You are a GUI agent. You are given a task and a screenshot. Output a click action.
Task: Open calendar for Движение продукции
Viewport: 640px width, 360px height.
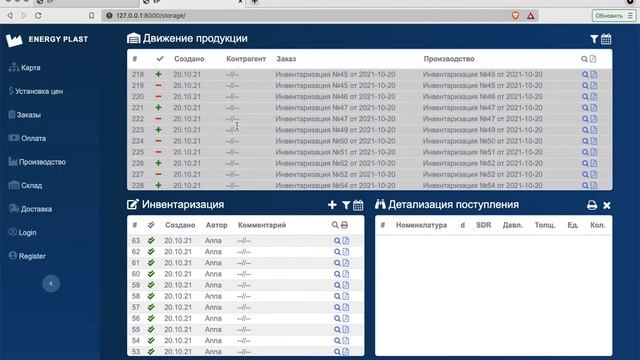(x=606, y=39)
